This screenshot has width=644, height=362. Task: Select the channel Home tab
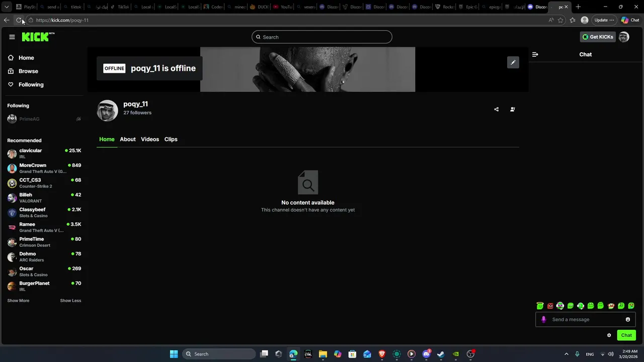[x=107, y=139]
